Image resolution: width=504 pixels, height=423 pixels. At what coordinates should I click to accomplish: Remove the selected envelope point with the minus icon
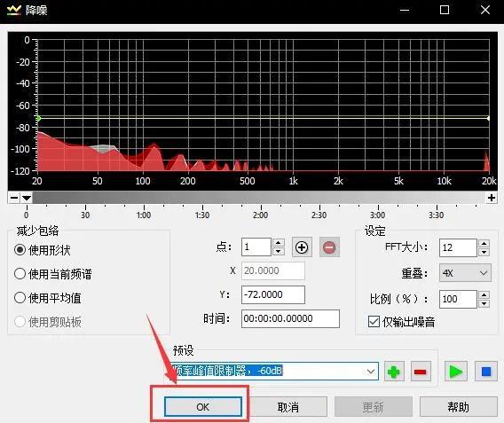point(329,247)
